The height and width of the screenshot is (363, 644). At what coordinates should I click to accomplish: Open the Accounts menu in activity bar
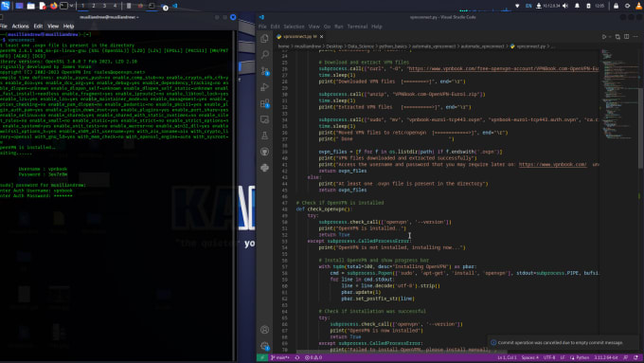pyautogui.click(x=264, y=330)
